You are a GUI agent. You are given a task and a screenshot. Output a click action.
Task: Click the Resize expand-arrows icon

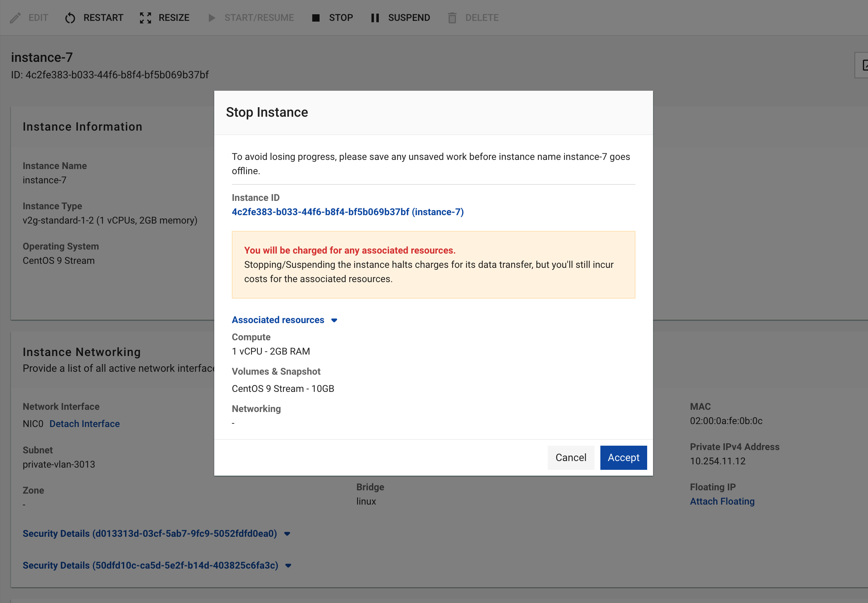pos(146,18)
